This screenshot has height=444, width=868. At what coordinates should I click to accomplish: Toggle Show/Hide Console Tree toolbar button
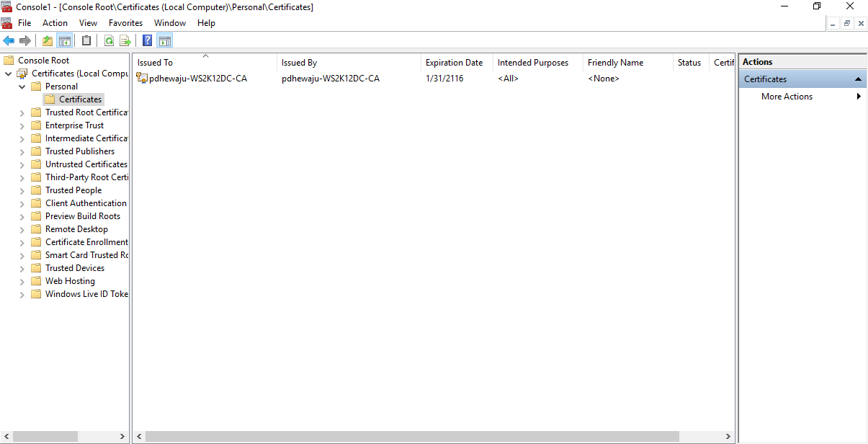point(65,41)
